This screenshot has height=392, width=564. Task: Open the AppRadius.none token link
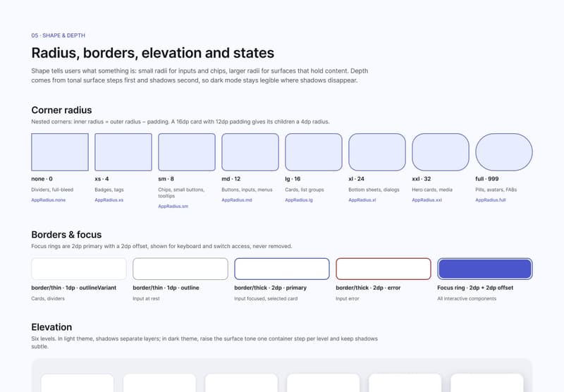(49, 200)
